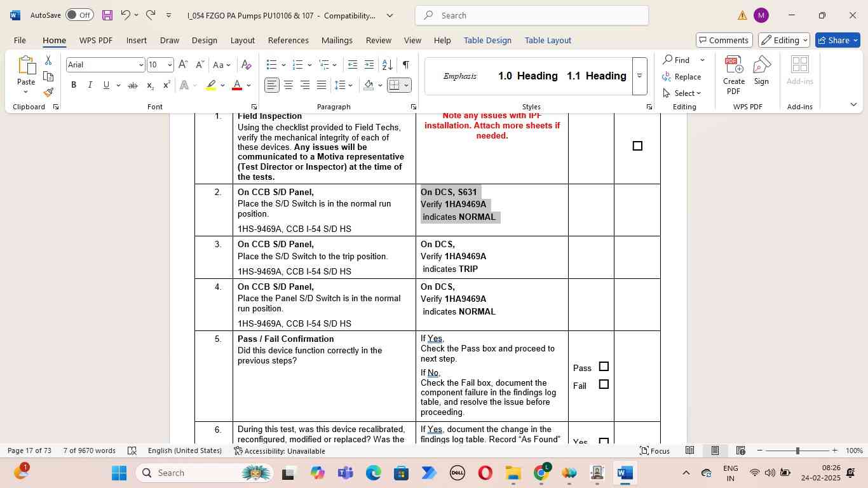Screen dimensions: 868x488
Task: Apply red font color
Action: click(x=237, y=85)
